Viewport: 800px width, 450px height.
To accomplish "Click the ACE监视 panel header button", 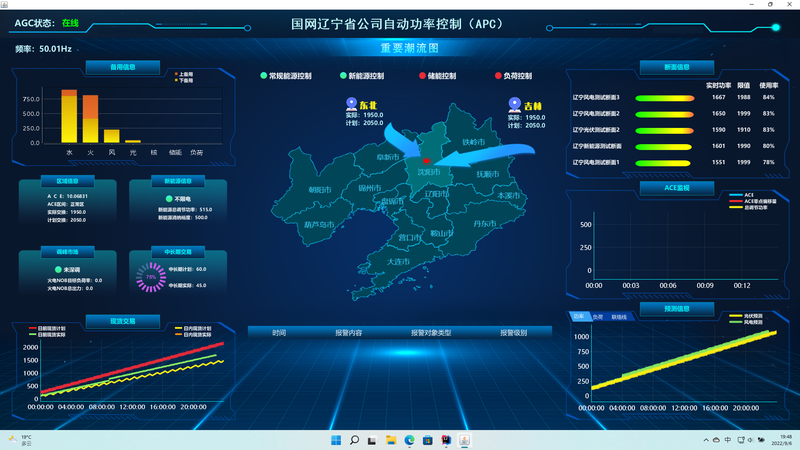I will click(x=677, y=188).
